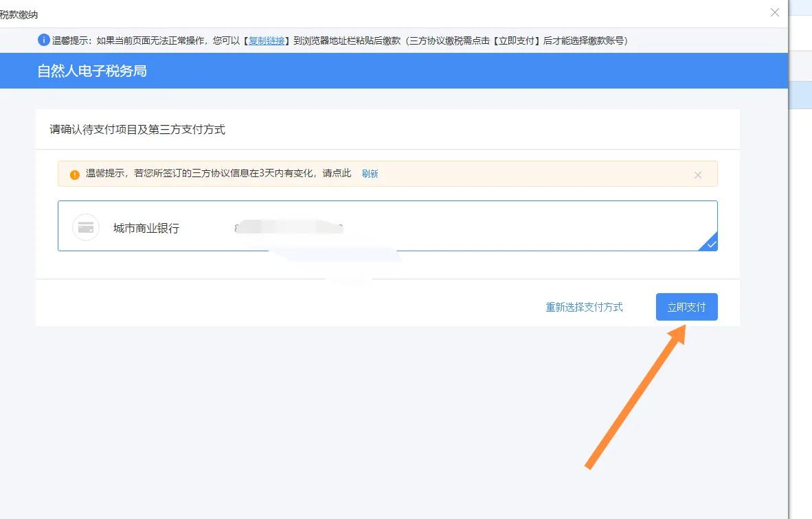Click the 立即支付 payment button
This screenshot has width=812, height=519.
(x=686, y=307)
